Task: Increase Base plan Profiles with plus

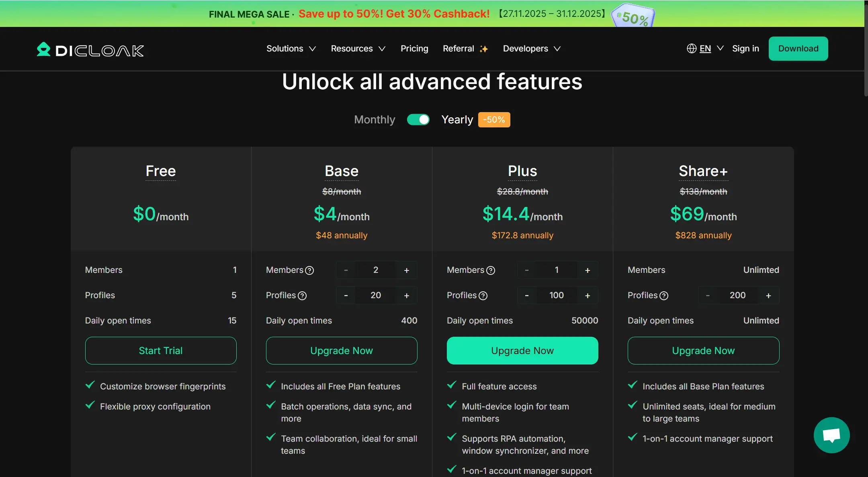Action: [406, 296]
